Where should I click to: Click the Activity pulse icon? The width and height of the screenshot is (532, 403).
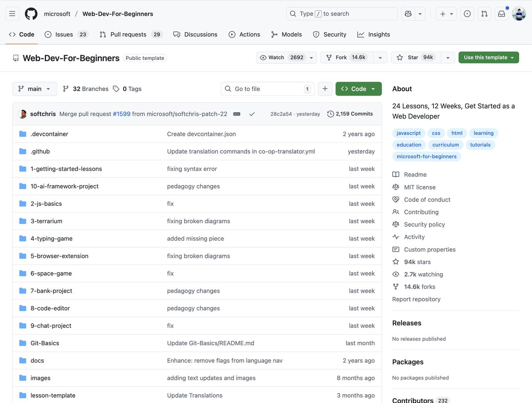click(396, 237)
